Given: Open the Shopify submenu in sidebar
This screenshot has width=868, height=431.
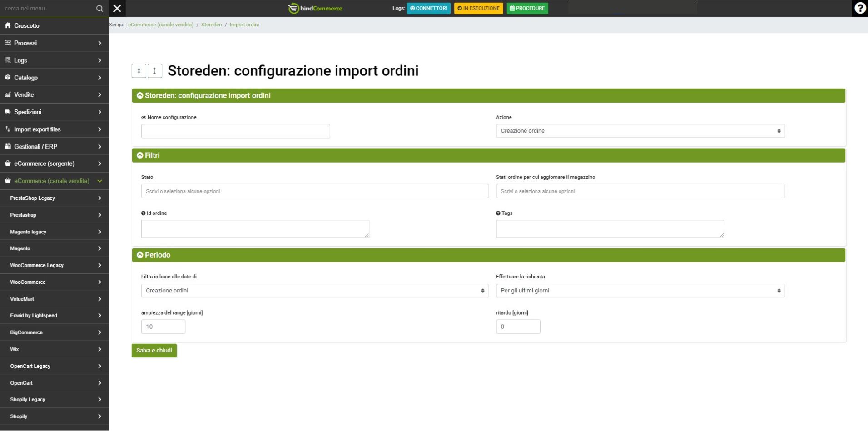Looking at the screenshot, I should pyautogui.click(x=54, y=416).
